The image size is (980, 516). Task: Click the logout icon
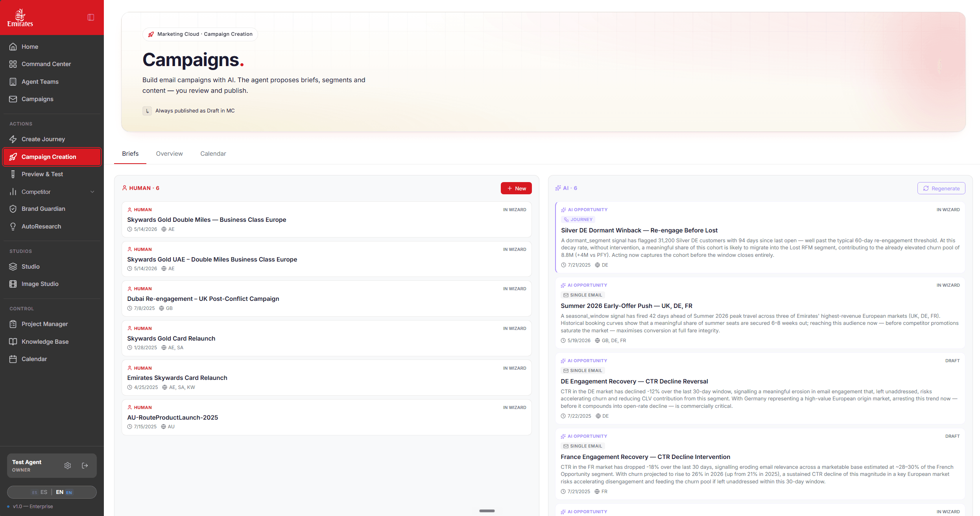pyautogui.click(x=85, y=466)
